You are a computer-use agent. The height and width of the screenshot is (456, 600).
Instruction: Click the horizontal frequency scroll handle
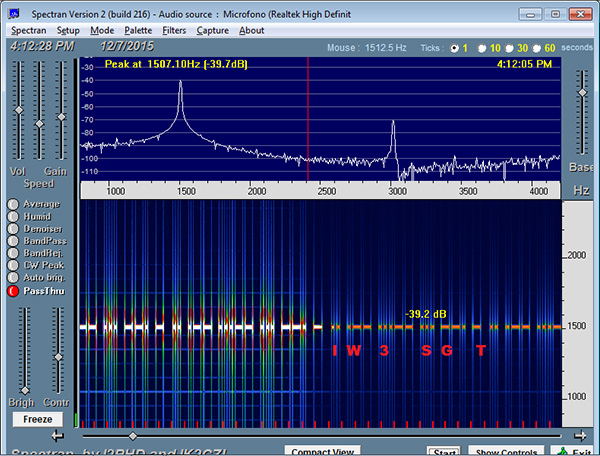pos(133,436)
